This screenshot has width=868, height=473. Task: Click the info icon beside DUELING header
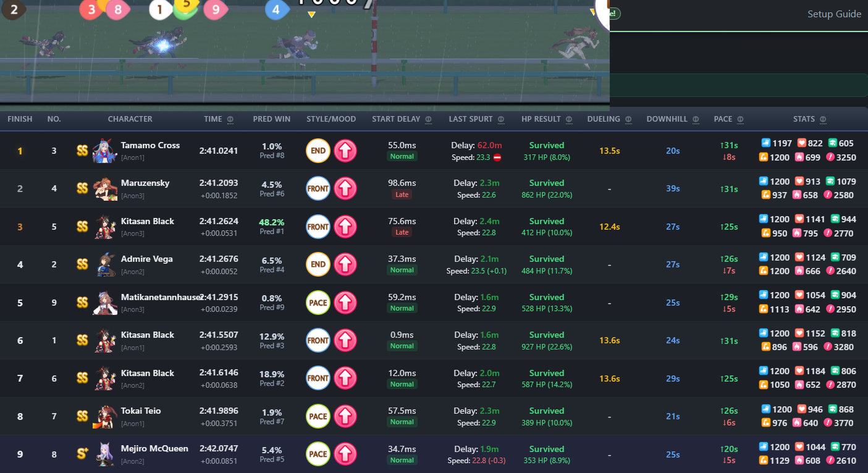pos(628,119)
